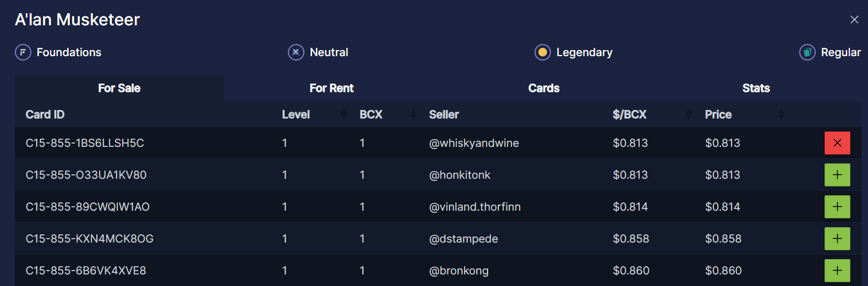Click the Regular foil icon
868x286 pixels.
[x=807, y=52]
